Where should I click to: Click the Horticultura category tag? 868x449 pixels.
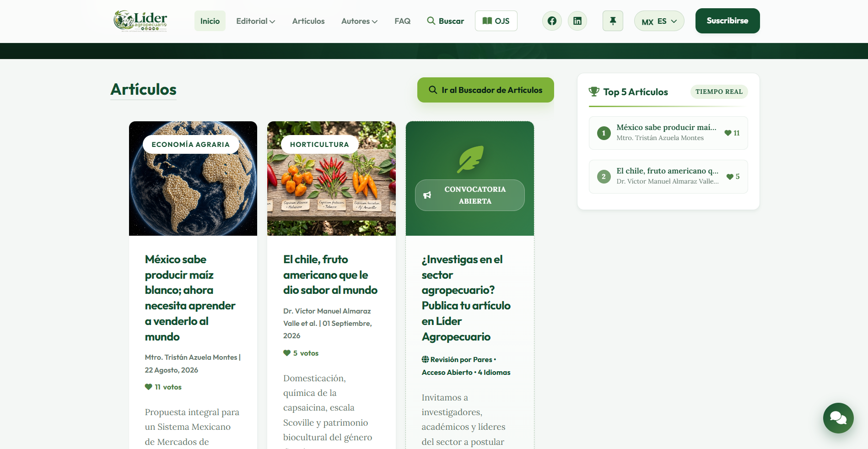(x=319, y=145)
